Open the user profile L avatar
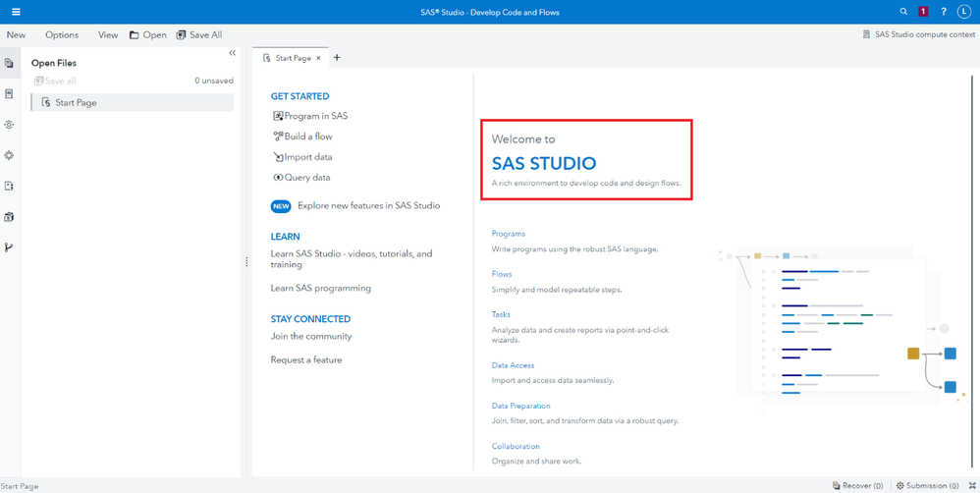Viewport: 980px width, 493px height. [963, 12]
